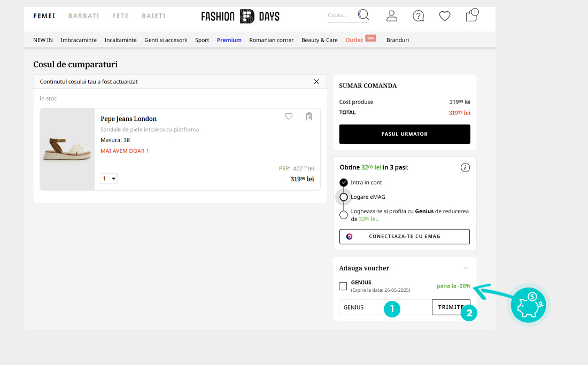Open the Incaltaminte menu
This screenshot has width=588, height=365.
(x=120, y=40)
